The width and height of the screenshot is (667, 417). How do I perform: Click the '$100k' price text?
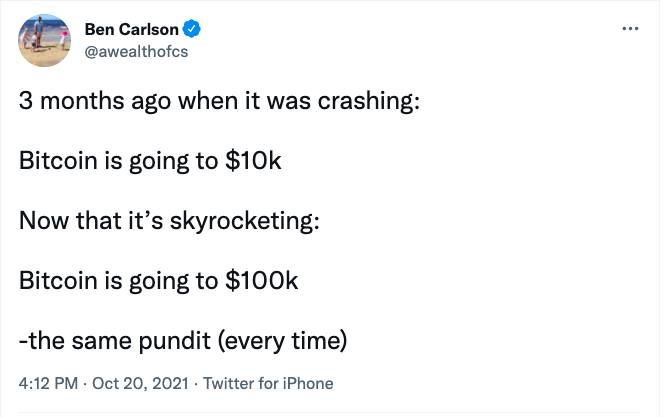pos(262,280)
